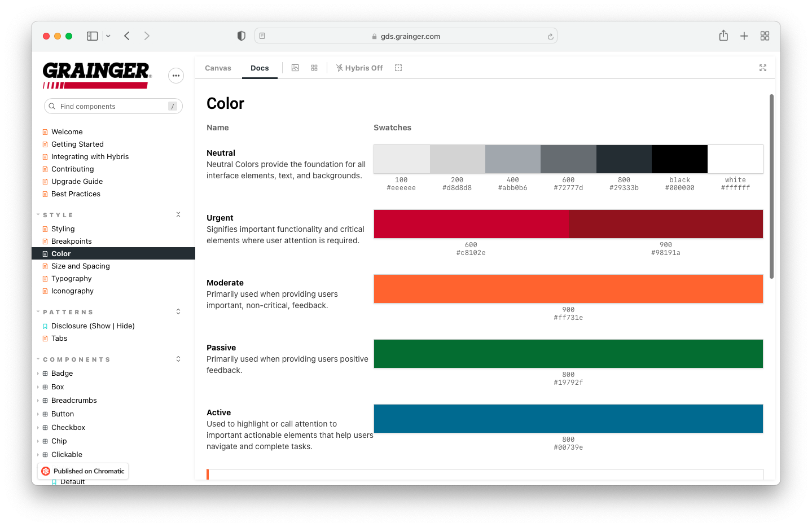The height and width of the screenshot is (527, 812).
Task: Go forward with the browser forward arrow
Action: pos(147,36)
